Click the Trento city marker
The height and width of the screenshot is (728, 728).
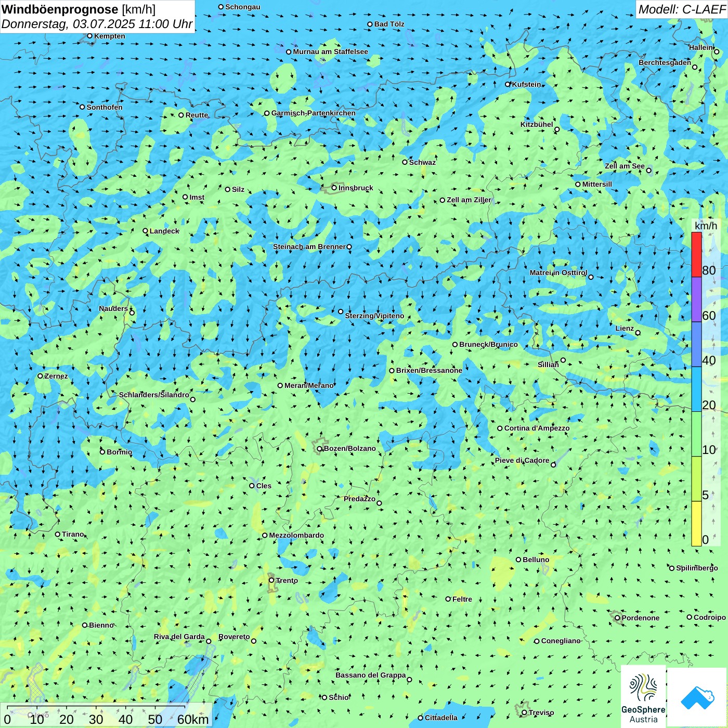point(271,580)
